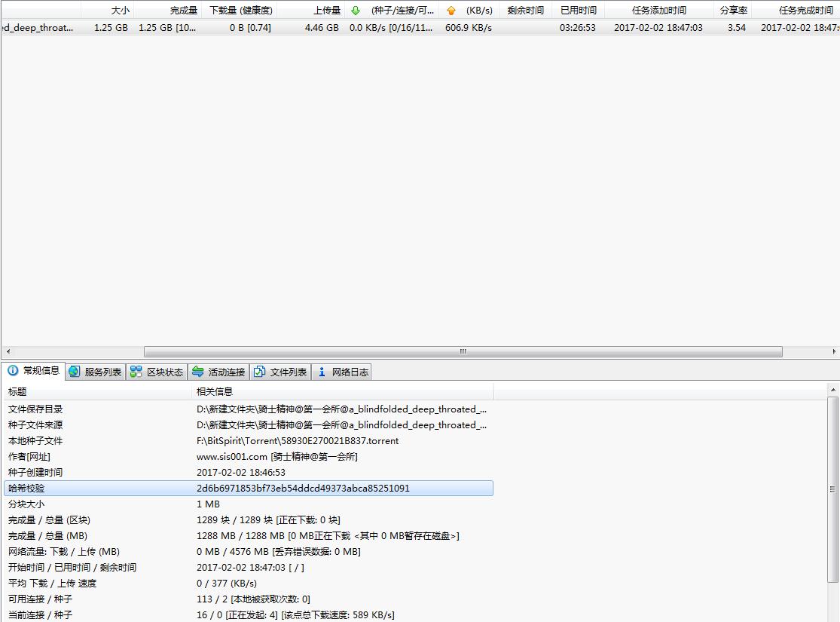Click the 相关信息 header in details panel
Screen dimensions: 840x622
[215, 391]
